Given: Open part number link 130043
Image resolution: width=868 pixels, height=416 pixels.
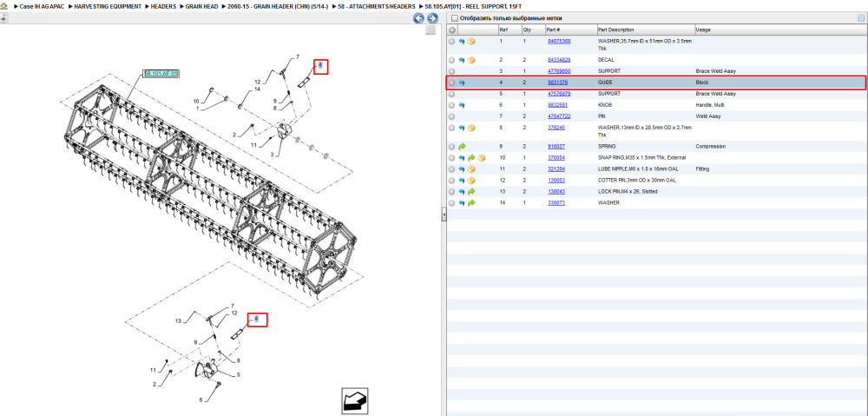Looking at the screenshot, I should coord(556,192).
